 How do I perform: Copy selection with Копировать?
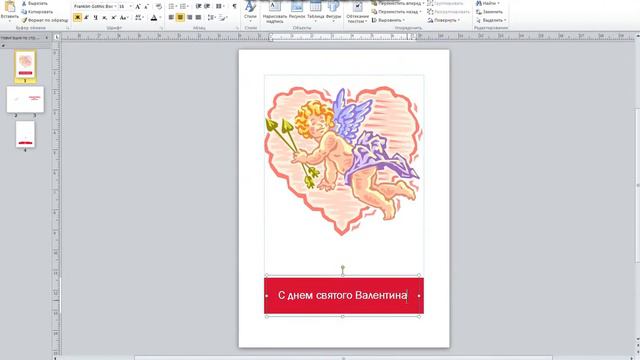point(37,12)
